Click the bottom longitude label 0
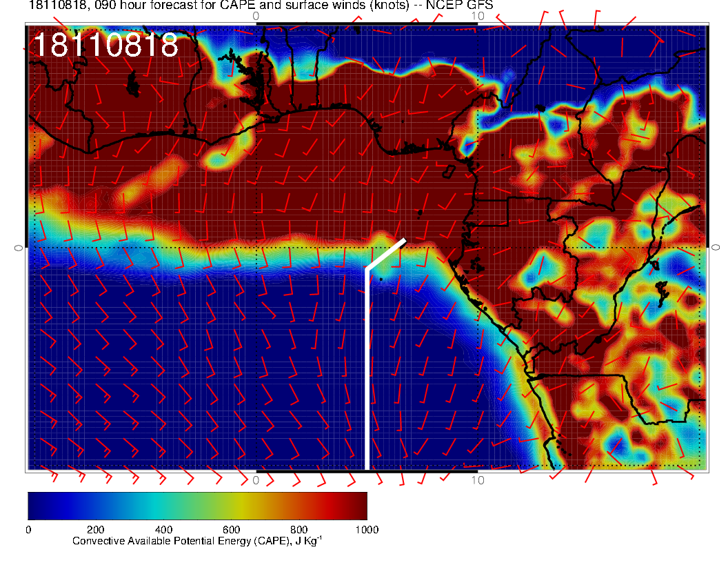This screenshot has width=728, height=563. click(256, 480)
